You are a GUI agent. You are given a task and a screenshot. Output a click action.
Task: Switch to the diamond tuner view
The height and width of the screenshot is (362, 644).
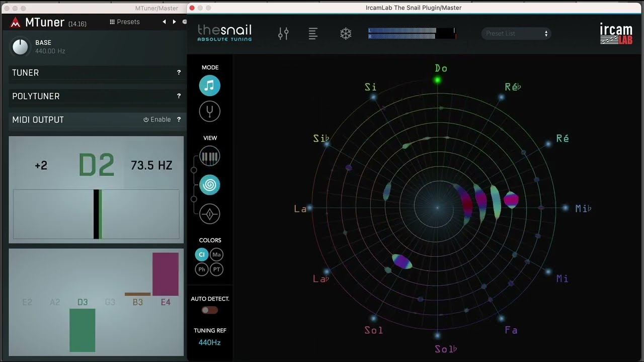[210, 214]
